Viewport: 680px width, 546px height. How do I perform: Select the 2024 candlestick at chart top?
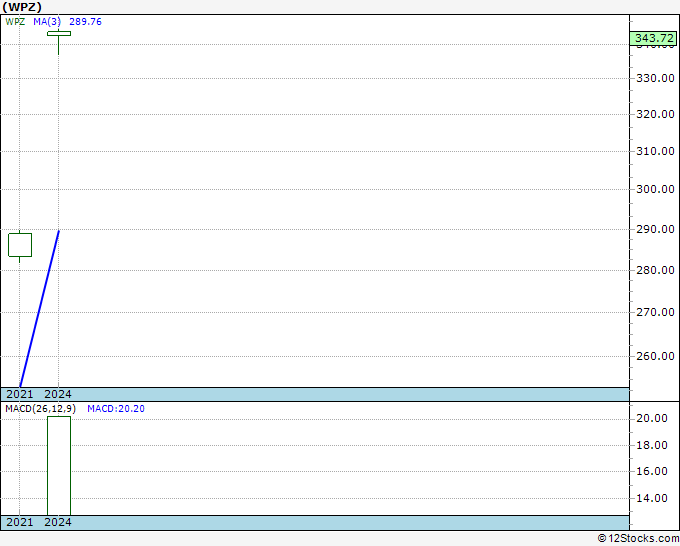click(x=59, y=33)
